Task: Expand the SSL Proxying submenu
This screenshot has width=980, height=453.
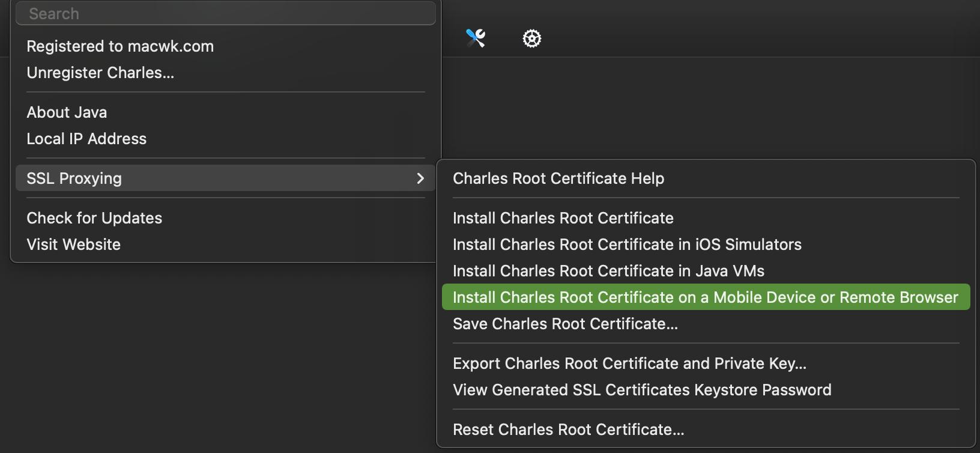Action: click(226, 178)
